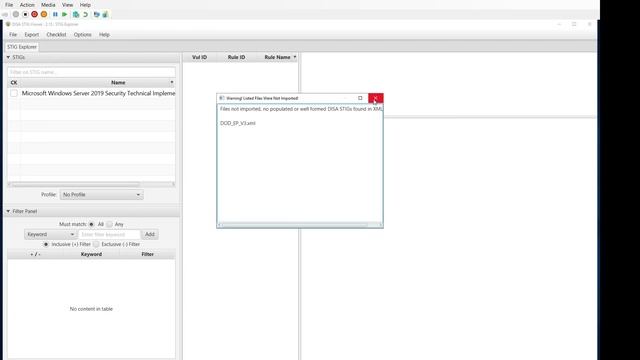This screenshot has height=360, width=640.
Task: Click the DOD_EP_V3.xml file name in dialog
Action: point(238,123)
